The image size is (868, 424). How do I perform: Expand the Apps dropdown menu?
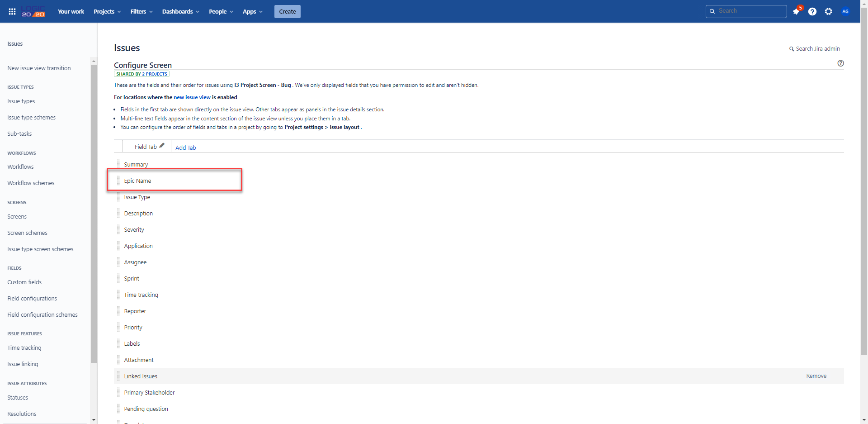252,11
